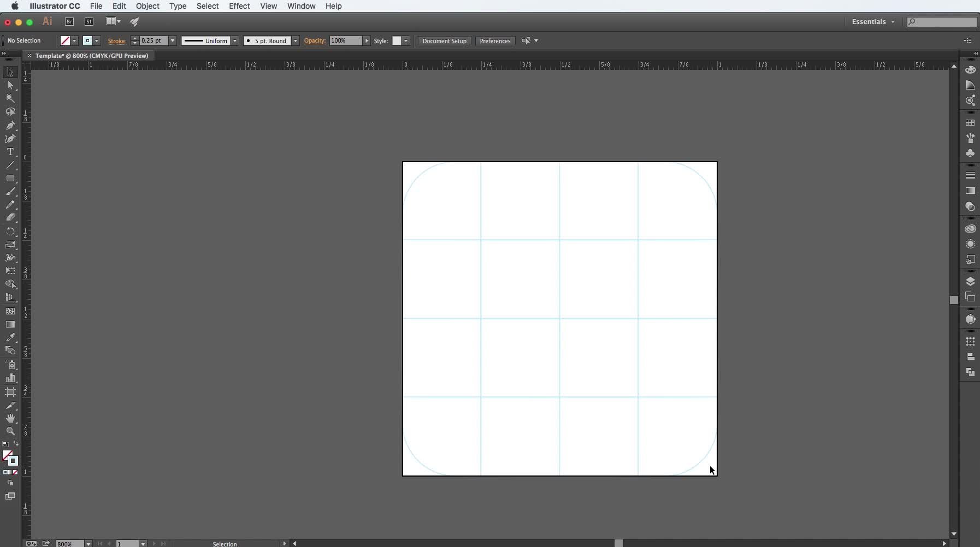Select the Type tool

coord(10,152)
